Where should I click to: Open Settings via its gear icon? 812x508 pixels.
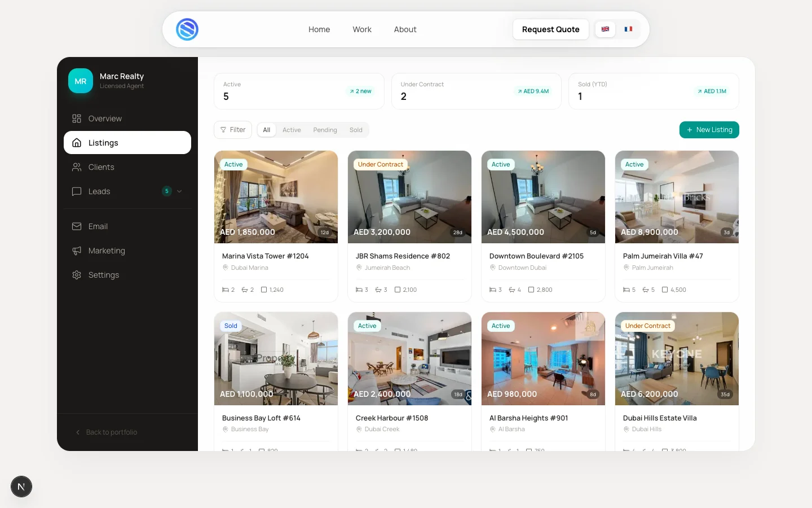pyautogui.click(x=77, y=275)
